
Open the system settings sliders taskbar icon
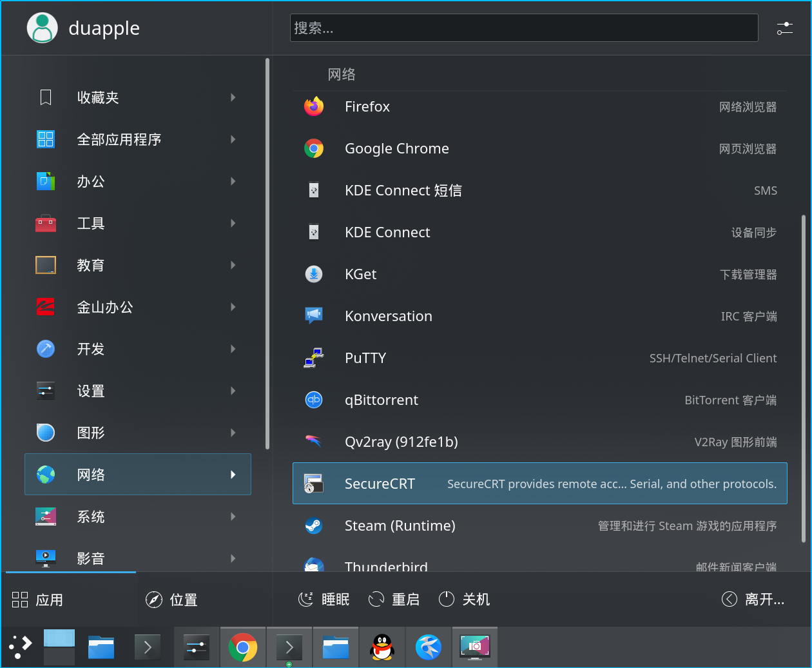[197, 647]
